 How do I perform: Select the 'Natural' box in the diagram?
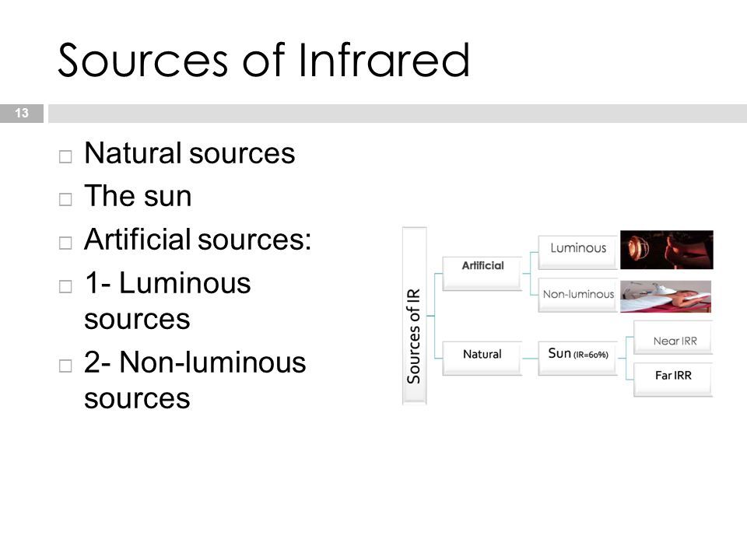click(x=482, y=358)
